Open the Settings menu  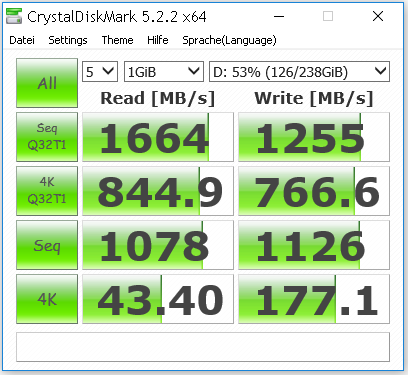tap(68, 40)
